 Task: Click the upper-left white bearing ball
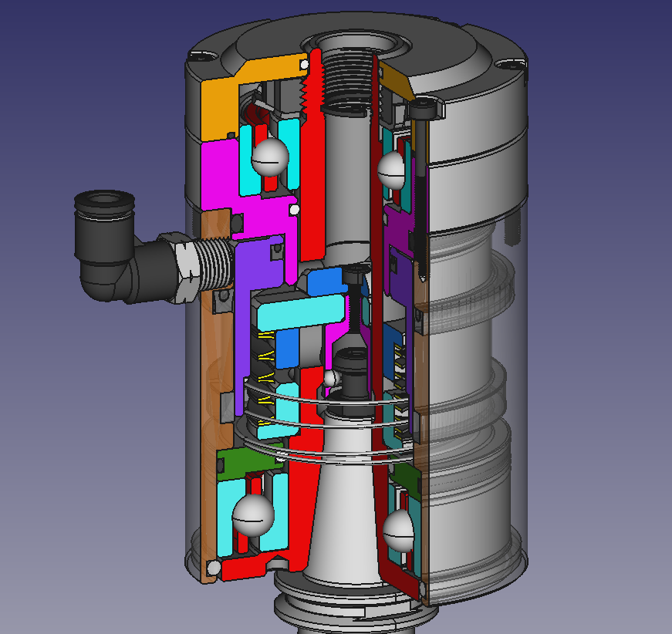[x=270, y=157]
